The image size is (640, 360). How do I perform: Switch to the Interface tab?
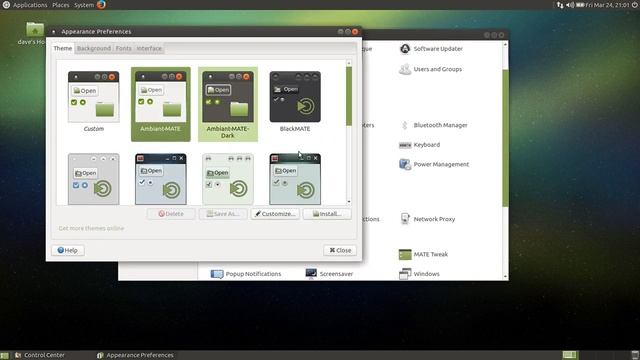[x=149, y=48]
